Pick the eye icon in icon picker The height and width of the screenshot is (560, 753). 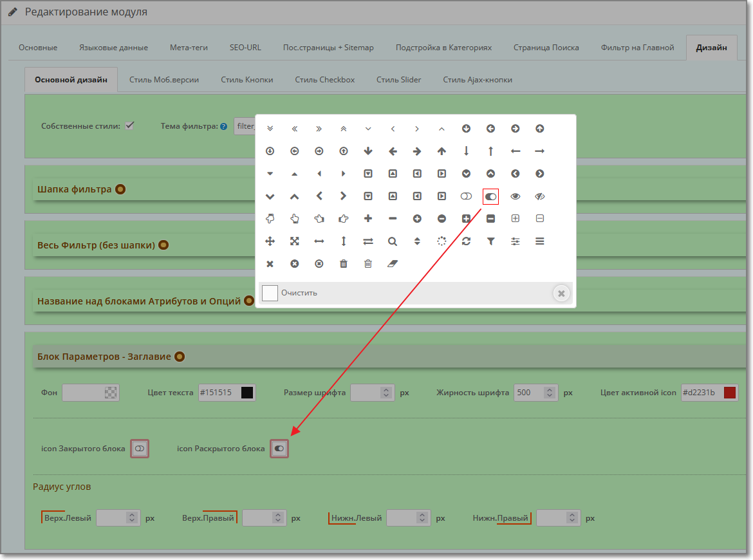[515, 196]
